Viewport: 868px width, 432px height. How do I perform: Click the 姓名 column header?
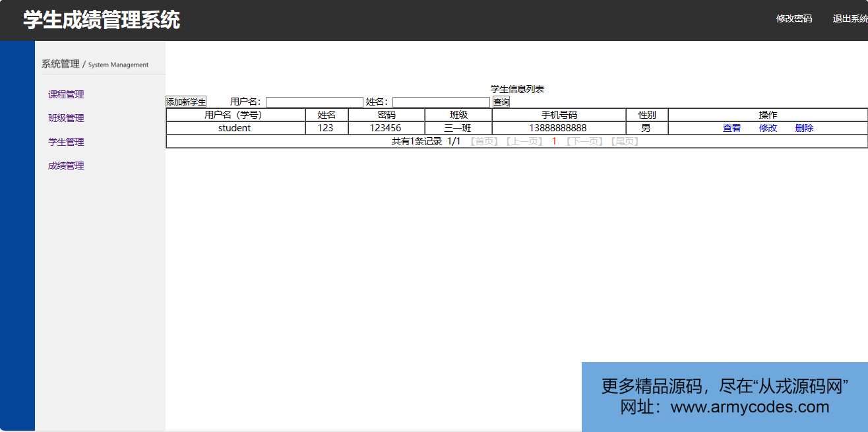[x=326, y=115]
